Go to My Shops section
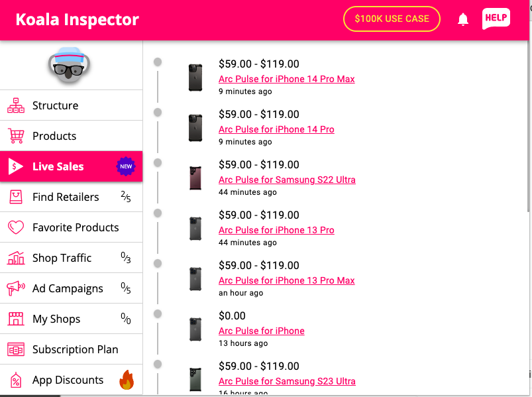 [72, 319]
